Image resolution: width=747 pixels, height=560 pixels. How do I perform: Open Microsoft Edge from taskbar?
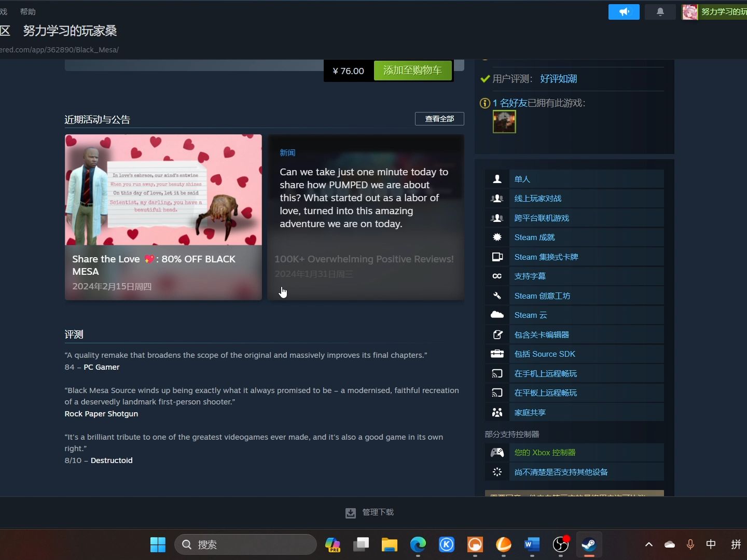[418, 544]
